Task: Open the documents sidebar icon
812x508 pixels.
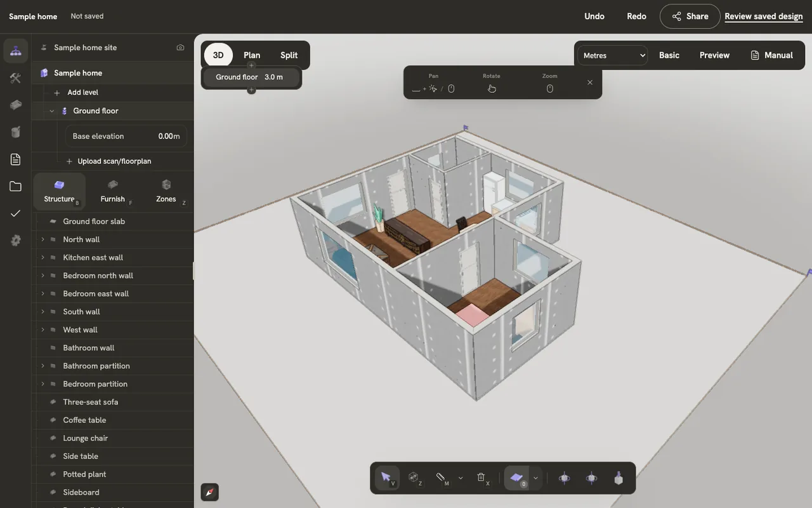Action: pyautogui.click(x=16, y=159)
